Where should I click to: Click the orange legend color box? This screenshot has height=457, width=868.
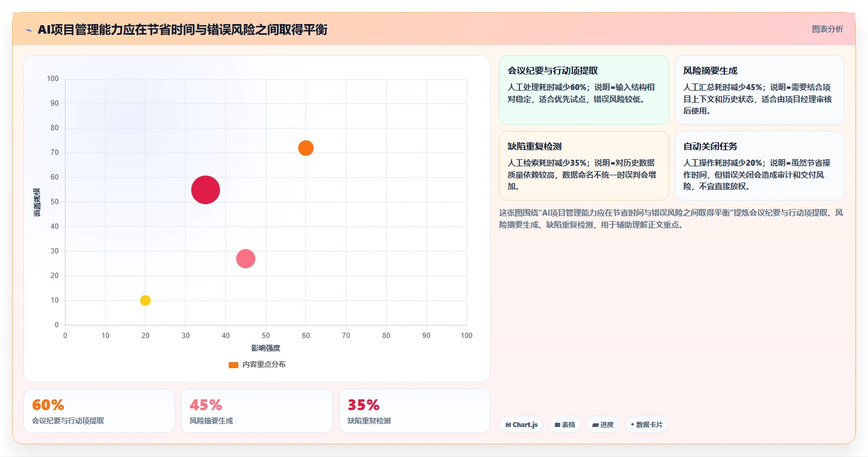[233, 365]
